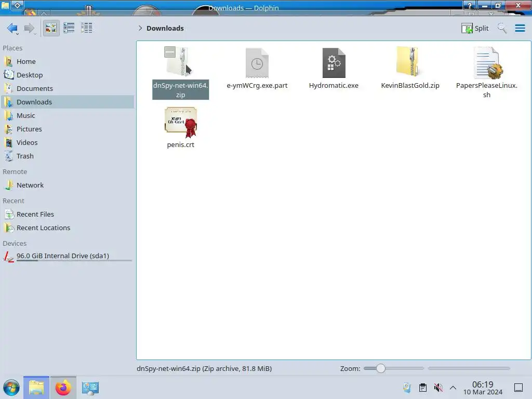Open Pictures in Places panel
This screenshot has height=399, width=532.
[68, 129]
